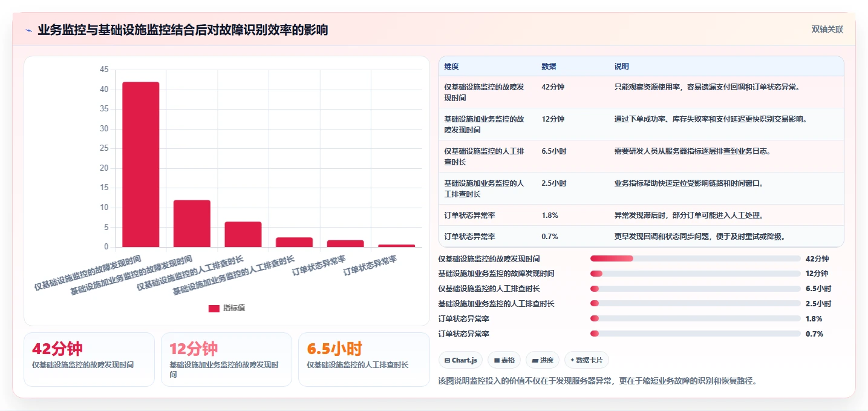Viewport: 868px width, 411px height.
Task: Open the 42分钟 summary card
Action: tap(89, 360)
